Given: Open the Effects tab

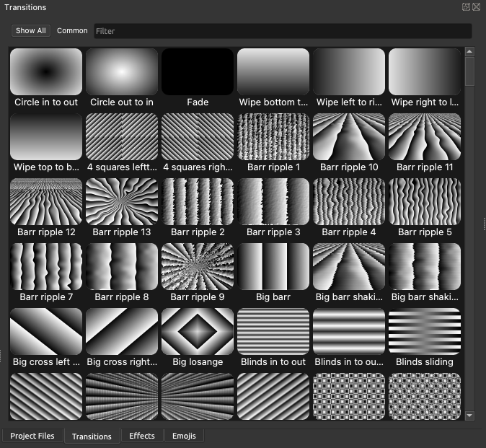Looking at the screenshot, I should (142, 436).
